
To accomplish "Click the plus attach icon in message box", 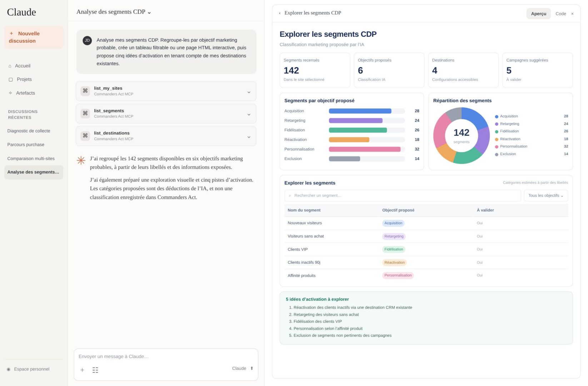I will pos(82,370).
